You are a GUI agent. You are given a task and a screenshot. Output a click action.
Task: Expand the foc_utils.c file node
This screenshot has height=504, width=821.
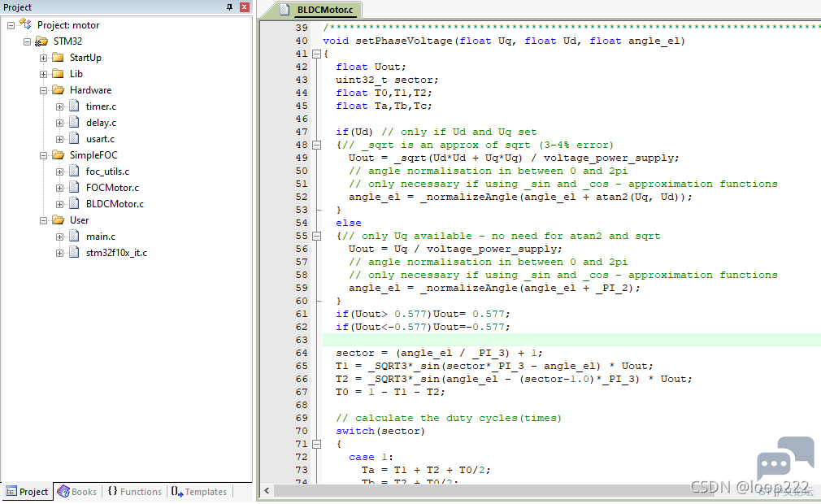(x=59, y=172)
